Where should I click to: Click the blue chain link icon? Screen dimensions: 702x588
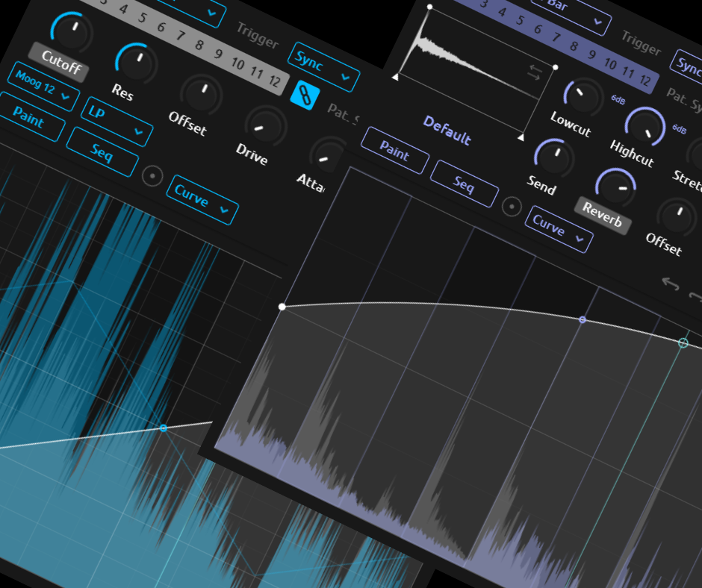point(305,95)
